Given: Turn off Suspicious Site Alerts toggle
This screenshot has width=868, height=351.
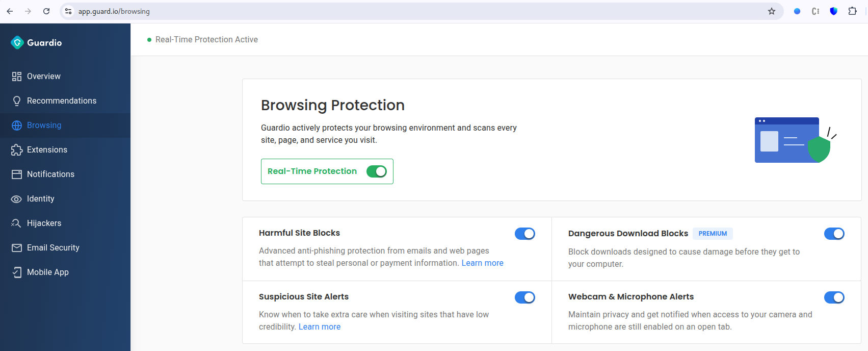Looking at the screenshot, I should click(x=525, y=297).
